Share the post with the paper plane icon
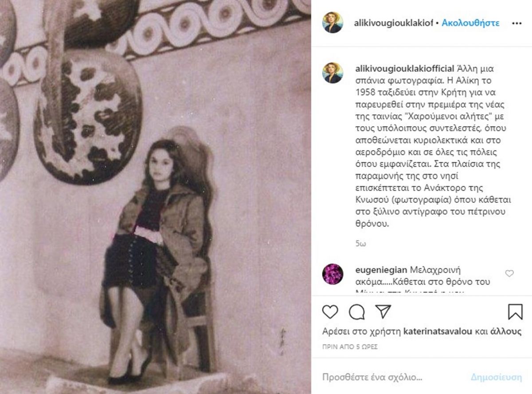 click(x=383, y=311)
